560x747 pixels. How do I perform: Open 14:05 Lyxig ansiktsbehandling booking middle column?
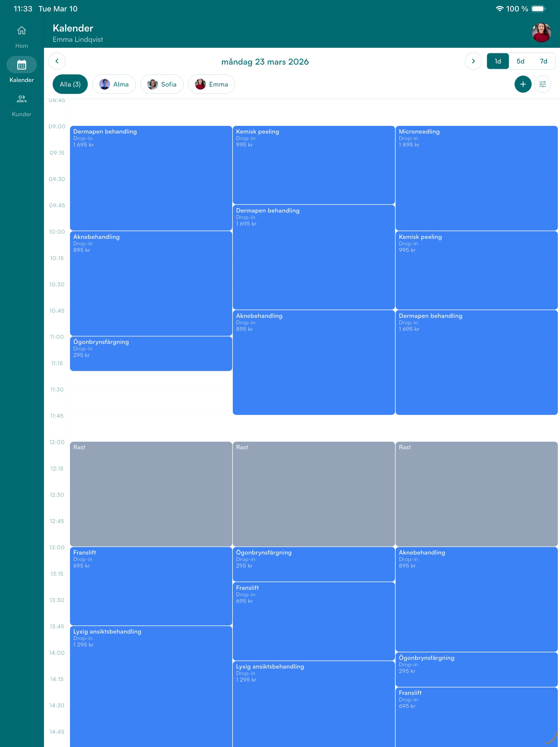coord(314,704)
